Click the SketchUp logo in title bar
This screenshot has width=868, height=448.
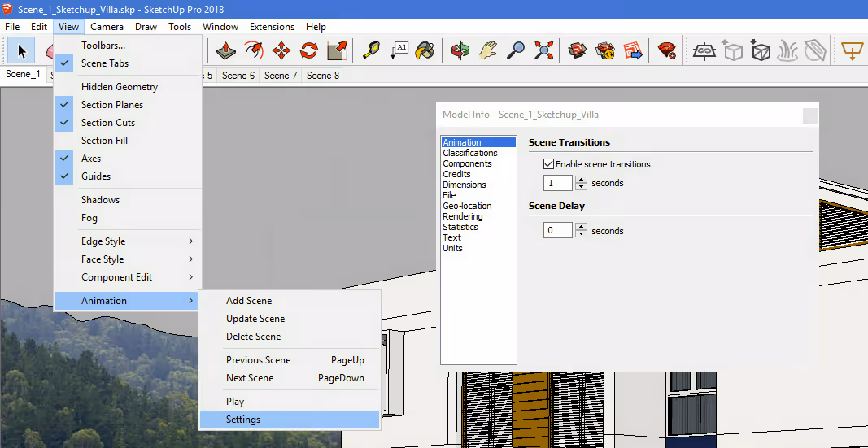click(8, 10)
